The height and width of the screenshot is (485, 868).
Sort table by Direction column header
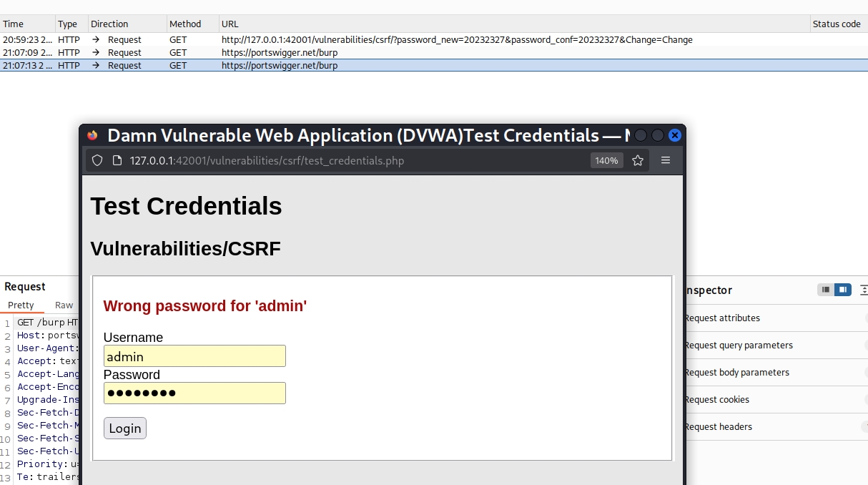click(127, 24)
